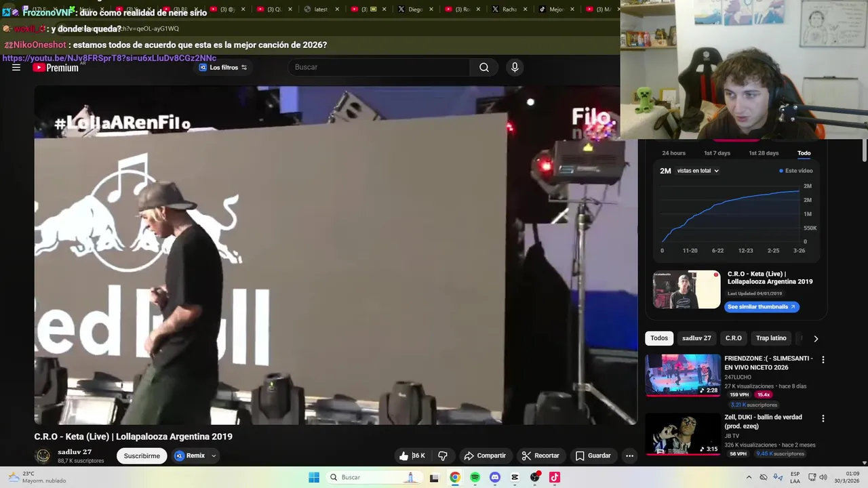Start voice search with the microphone
Viewport: 868px width, 488px height.
pyautogui.click(x=515, y=67)
